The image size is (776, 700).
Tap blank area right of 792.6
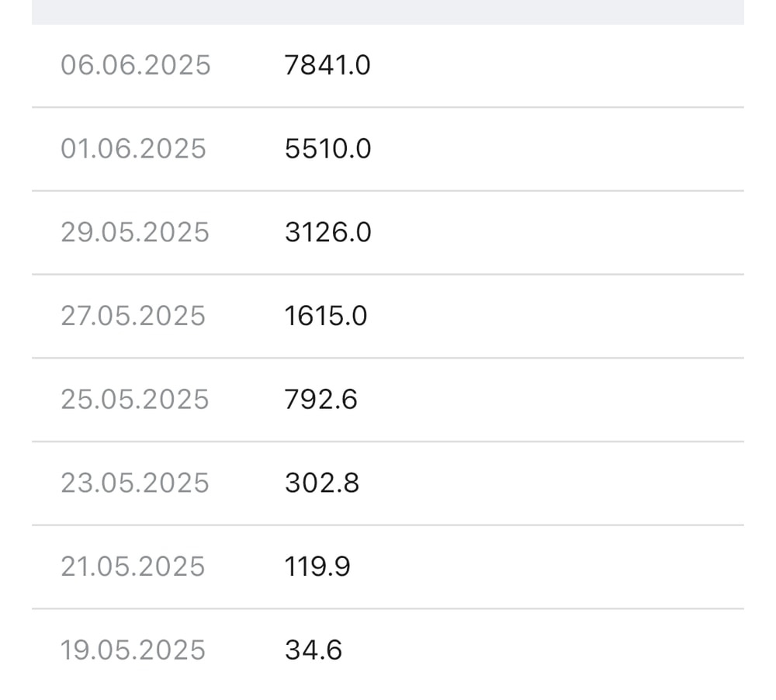coord(559,400)
